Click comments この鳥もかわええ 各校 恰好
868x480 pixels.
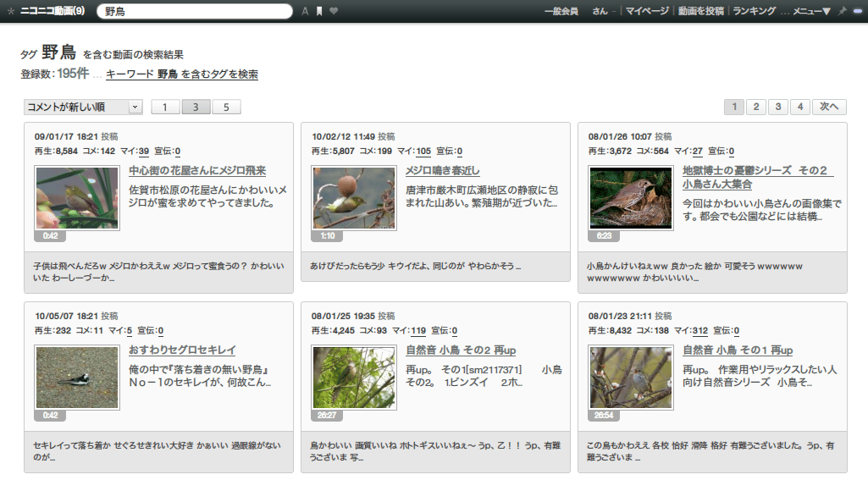click(710, 451)
